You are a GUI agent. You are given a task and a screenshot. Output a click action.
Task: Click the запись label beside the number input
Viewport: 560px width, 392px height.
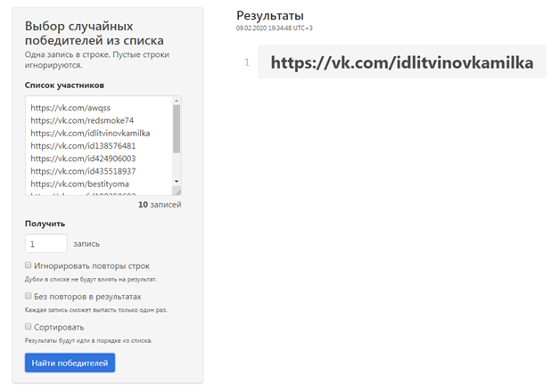coord(86,244)
